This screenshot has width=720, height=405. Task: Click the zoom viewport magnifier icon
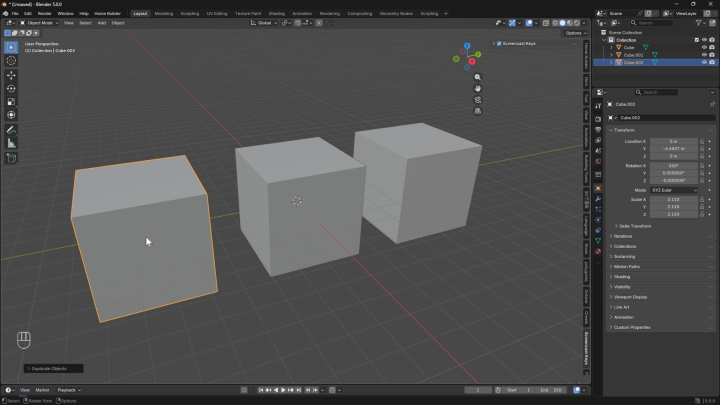click(x=478, y=77)
